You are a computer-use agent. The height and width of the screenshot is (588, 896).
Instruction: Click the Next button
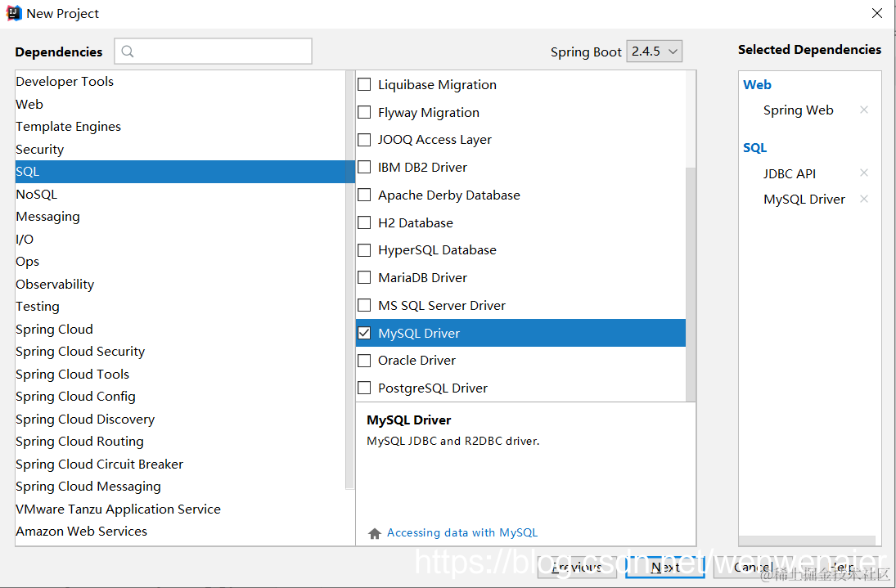(665, 567)
